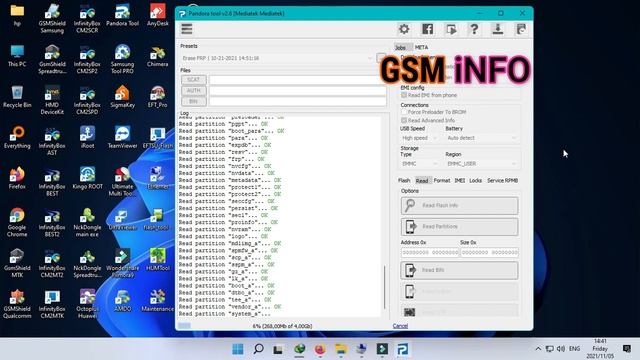Viewport: 640px width, 360px height.
Task: Expand the Presets dropdown
Action: pos(277,58)
